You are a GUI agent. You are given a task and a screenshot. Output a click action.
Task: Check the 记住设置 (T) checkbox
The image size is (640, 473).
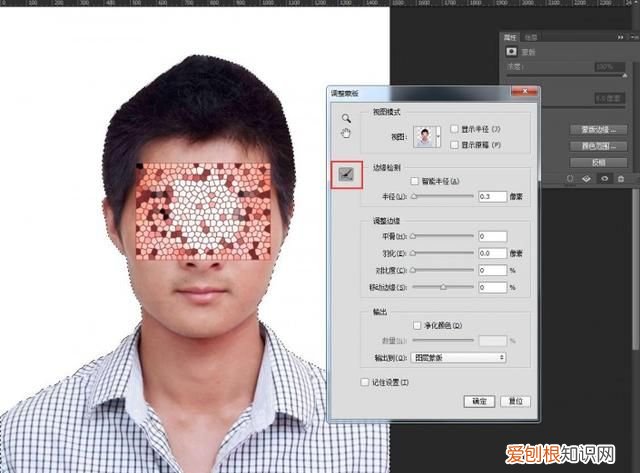[x=364, y=382]
